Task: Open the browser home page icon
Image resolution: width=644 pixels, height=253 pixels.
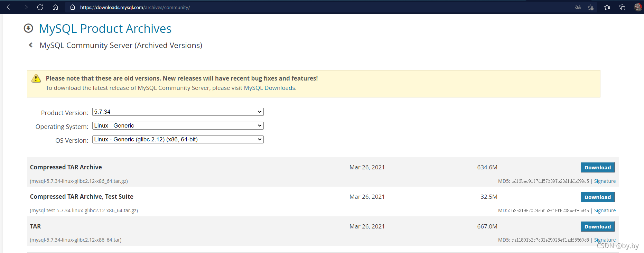Action: click(55, 7)
